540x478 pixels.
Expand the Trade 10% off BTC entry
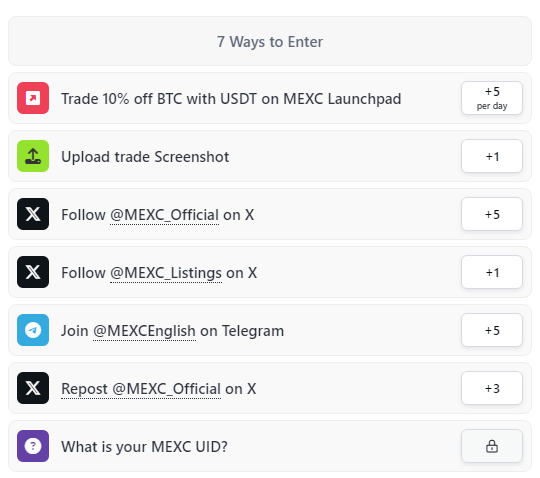pos(270,98)
